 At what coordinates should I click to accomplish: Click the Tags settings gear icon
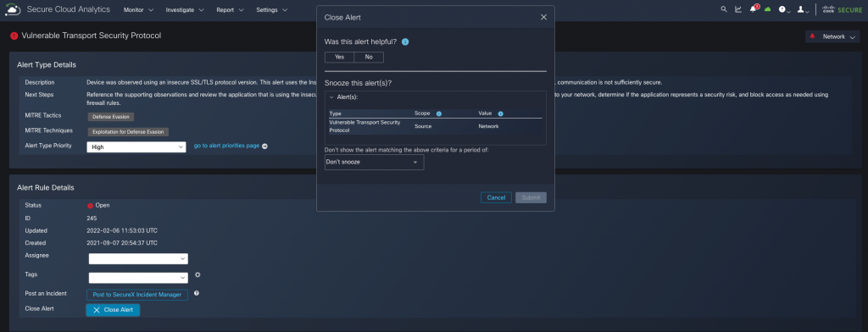pos(198,275)
